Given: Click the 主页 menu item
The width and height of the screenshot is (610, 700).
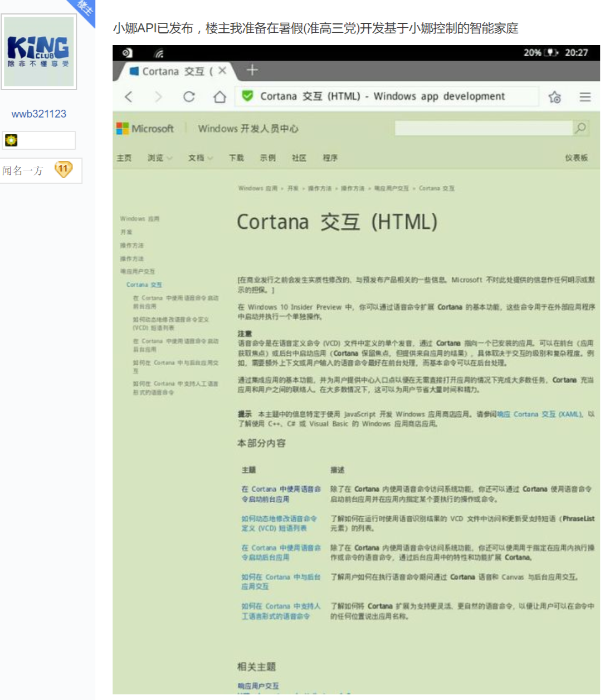Looking at the screenshot, I should (x=124, y=158).
